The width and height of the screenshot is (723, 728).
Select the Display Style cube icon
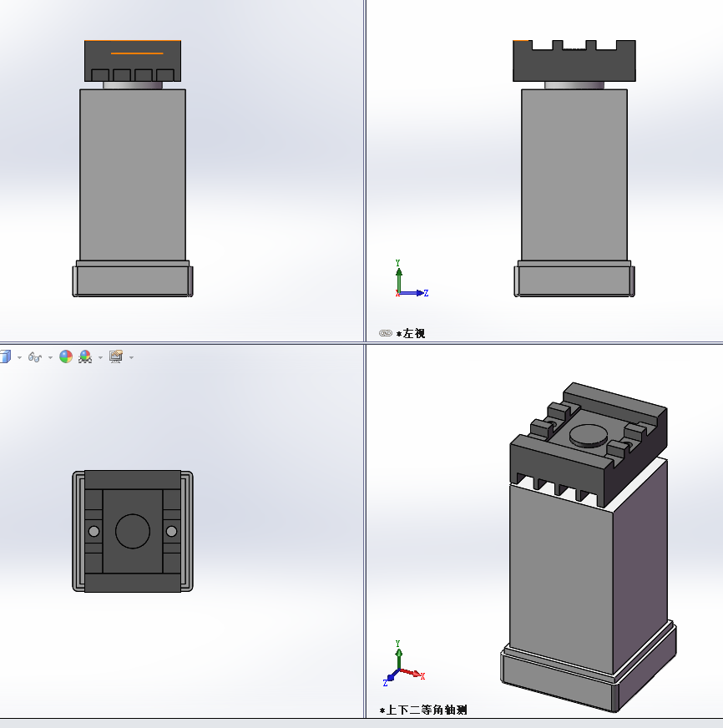[x=5, y=356]
